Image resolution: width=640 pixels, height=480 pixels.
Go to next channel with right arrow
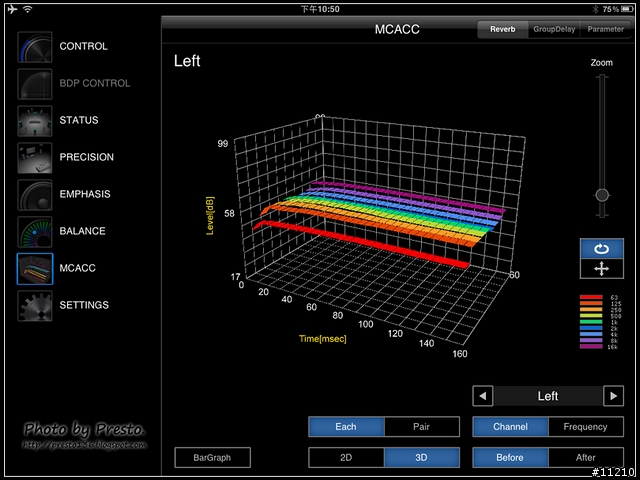[x=613, y=396]
